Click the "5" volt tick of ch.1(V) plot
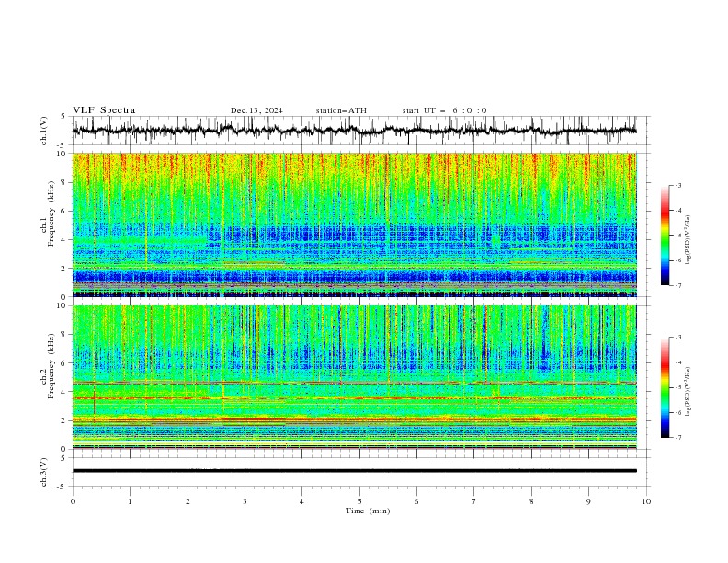 click(x=63, y=117)
